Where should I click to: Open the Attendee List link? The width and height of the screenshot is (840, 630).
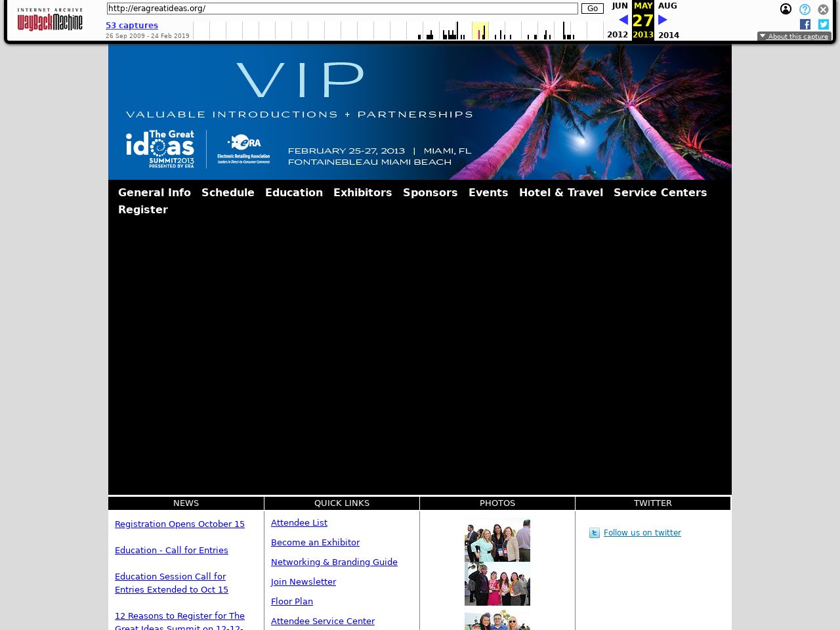(299, 522)
